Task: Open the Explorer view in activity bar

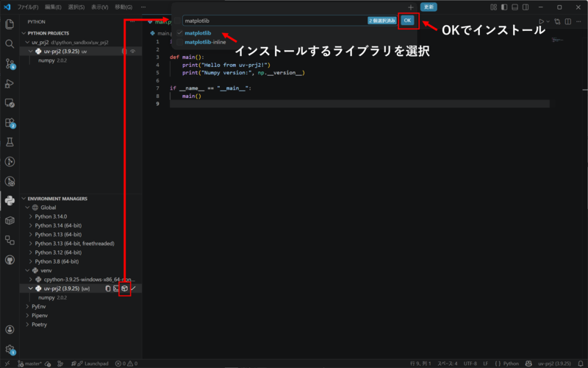Action: (10, 24)
